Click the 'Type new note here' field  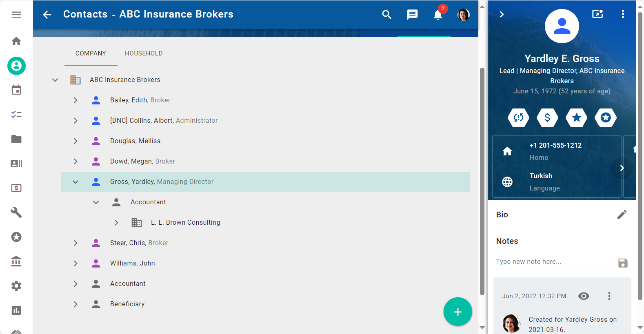tap(553, 262)
